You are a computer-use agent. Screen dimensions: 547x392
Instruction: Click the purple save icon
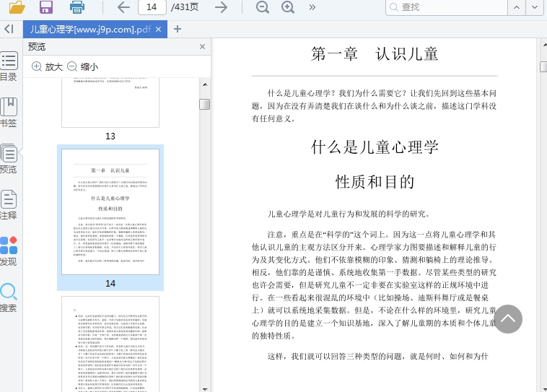[x=46, y=7]
